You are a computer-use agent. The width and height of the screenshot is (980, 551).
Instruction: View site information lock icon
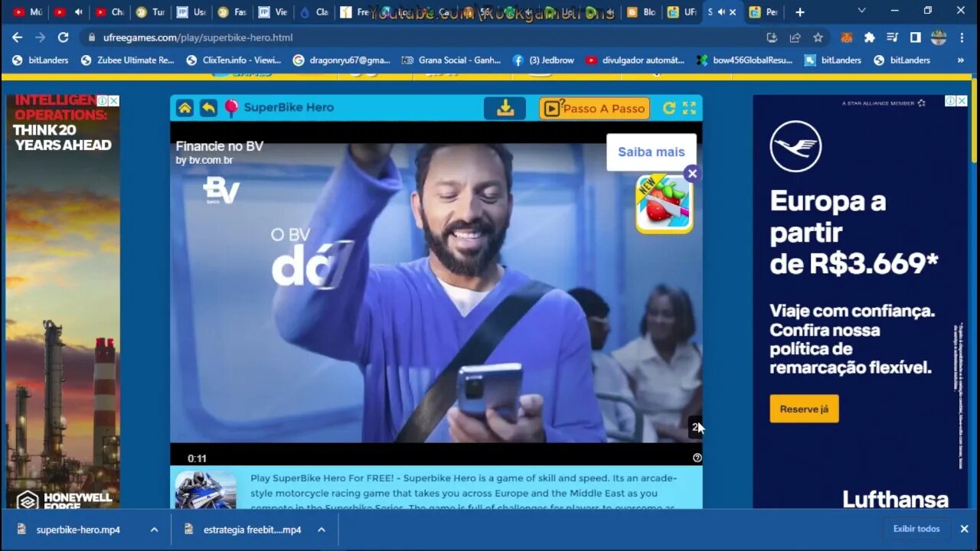[x=91, y=37]
